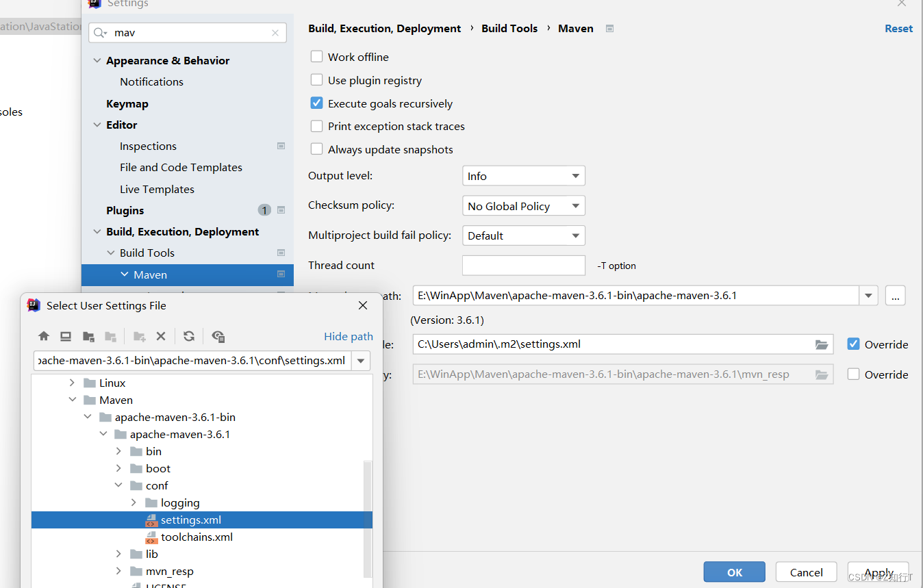
Task: Open File and Code Templates page
Action: [181, 167]
